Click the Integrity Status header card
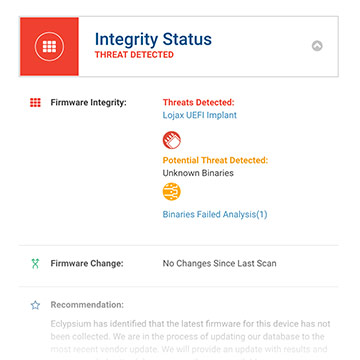This screenshot has width=360, height=360. click(x=179, y=46)
